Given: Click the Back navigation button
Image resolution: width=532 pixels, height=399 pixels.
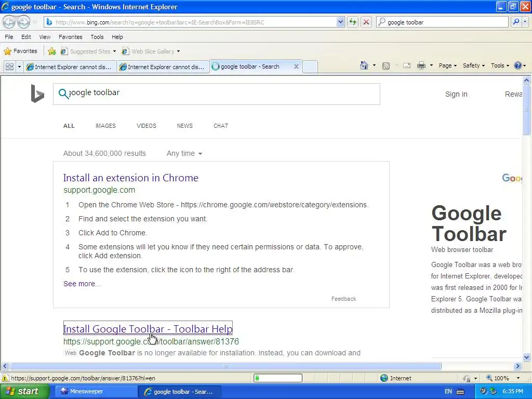Looking at the screenshot, I should pos(9,22).
